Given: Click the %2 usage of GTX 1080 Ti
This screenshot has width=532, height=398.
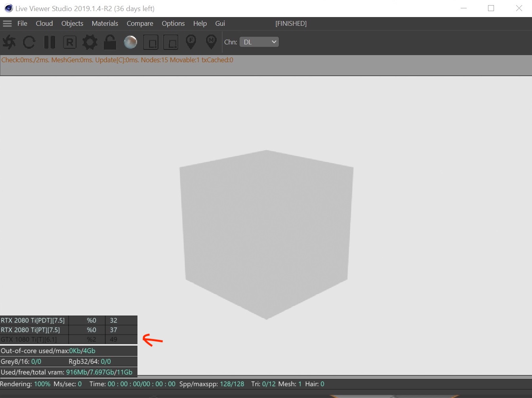Looking at the screenshot, I should 92,339.
